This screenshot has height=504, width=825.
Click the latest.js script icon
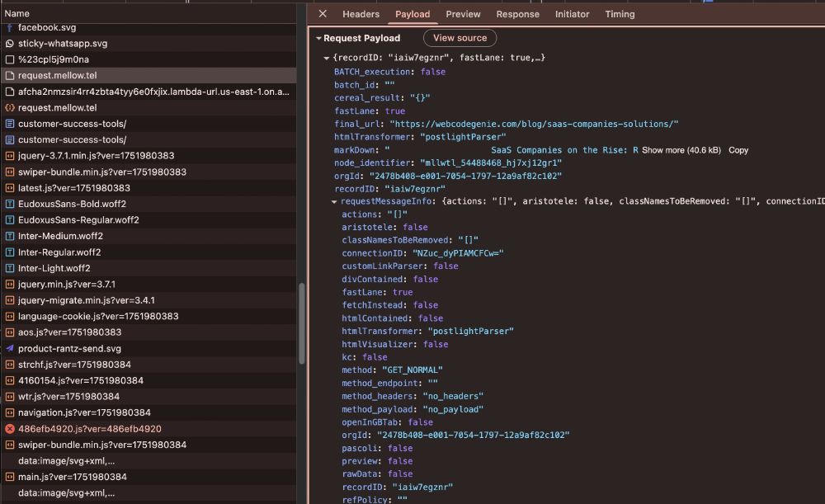pyautogui.click(x=9, y=188)
